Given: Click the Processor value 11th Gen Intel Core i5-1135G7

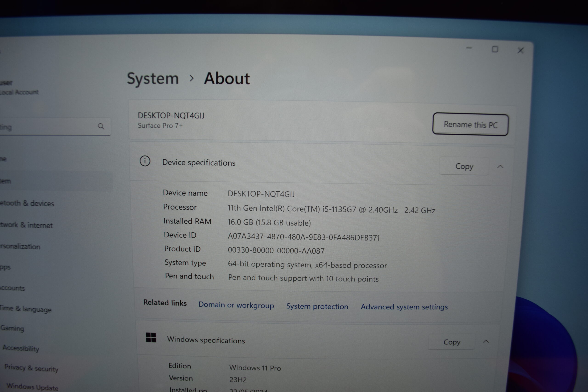Looking at the screenshot, I should (331, 209).
